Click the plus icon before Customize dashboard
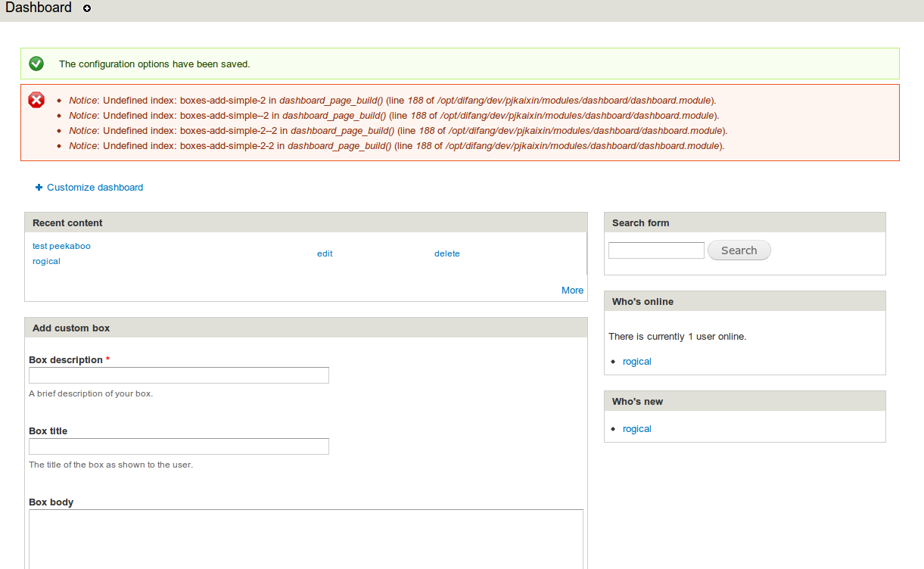Screen dimensions: 924x569 [39, 187]
